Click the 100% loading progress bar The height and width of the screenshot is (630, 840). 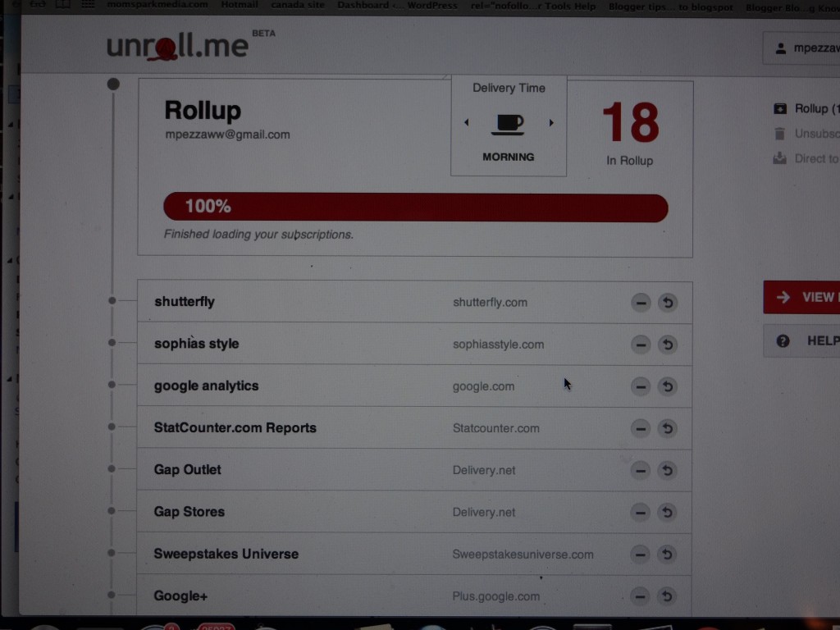[x=416, y=208]
